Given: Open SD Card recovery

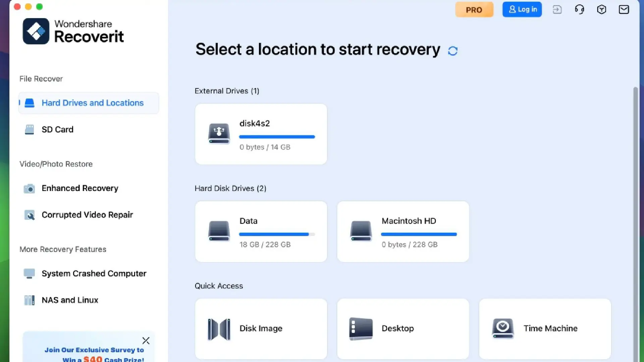Looking at the screenshot, I should click(x=57, y=129).
